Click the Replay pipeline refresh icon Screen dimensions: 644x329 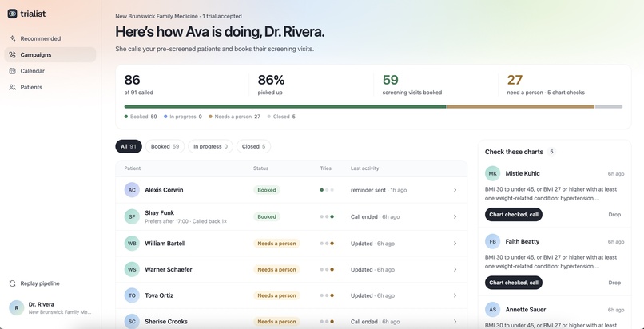(x=12, y=283)
